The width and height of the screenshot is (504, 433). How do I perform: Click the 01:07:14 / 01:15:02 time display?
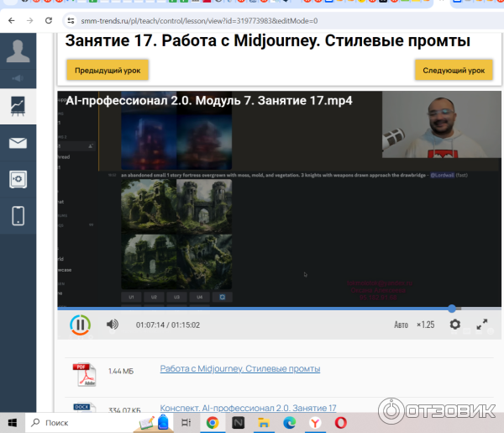pos(168,325)
